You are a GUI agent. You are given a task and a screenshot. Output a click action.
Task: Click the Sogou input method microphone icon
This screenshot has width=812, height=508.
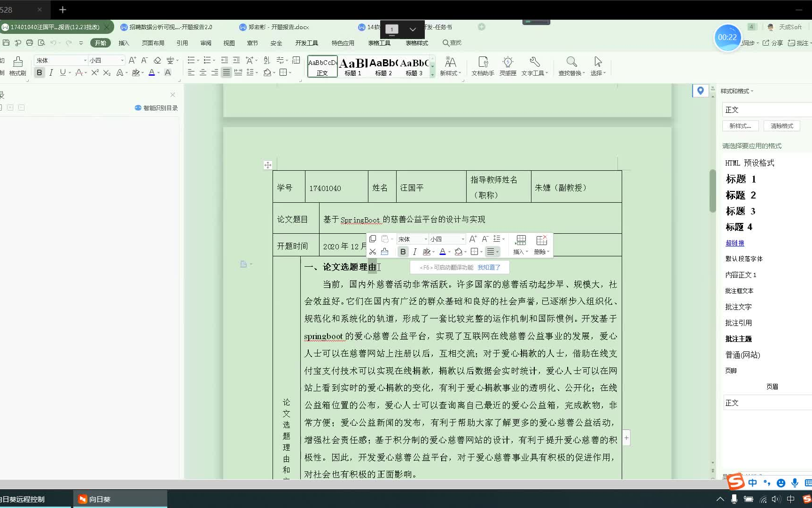pos(795,483)
